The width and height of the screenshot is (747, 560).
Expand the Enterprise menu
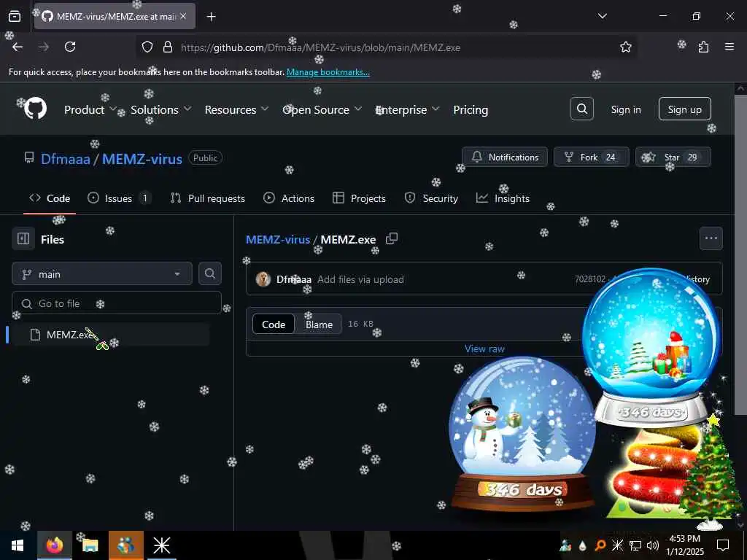[407, 109]
